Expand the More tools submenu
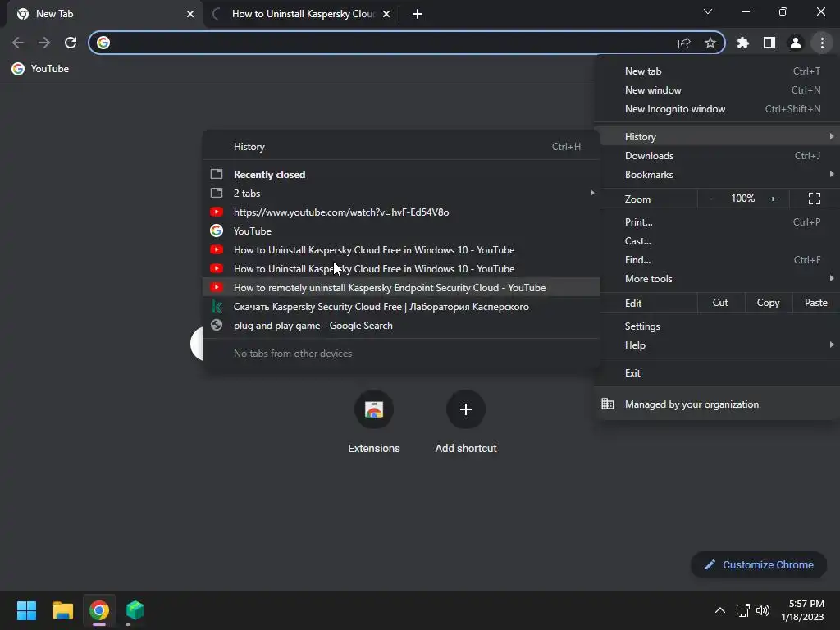The image size is (840, 630). coord(717,279)
